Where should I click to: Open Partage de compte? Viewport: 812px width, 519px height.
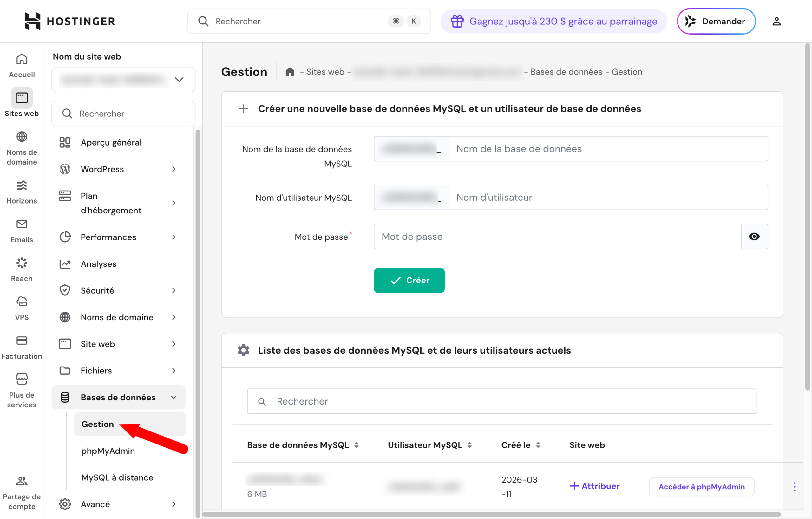22,493
